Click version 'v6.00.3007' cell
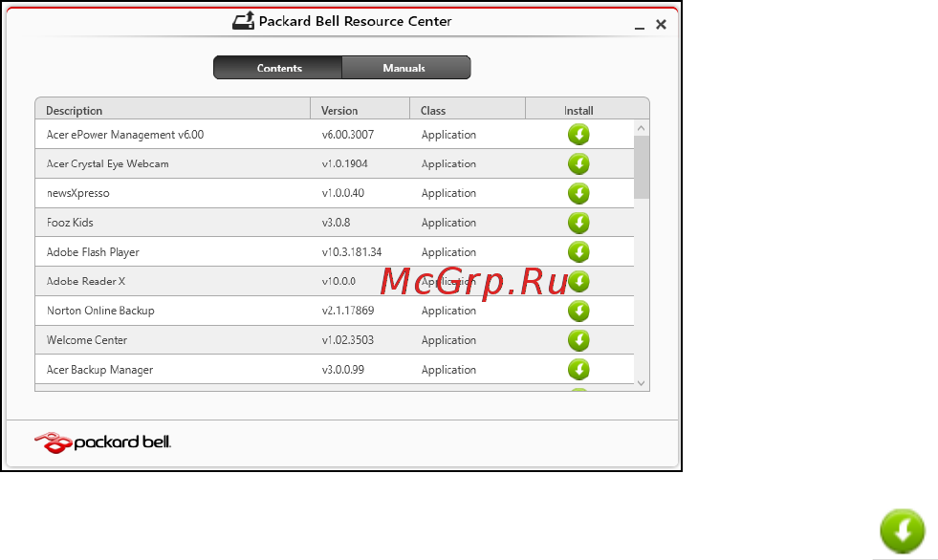938x560 pixels. click(347, 135)
